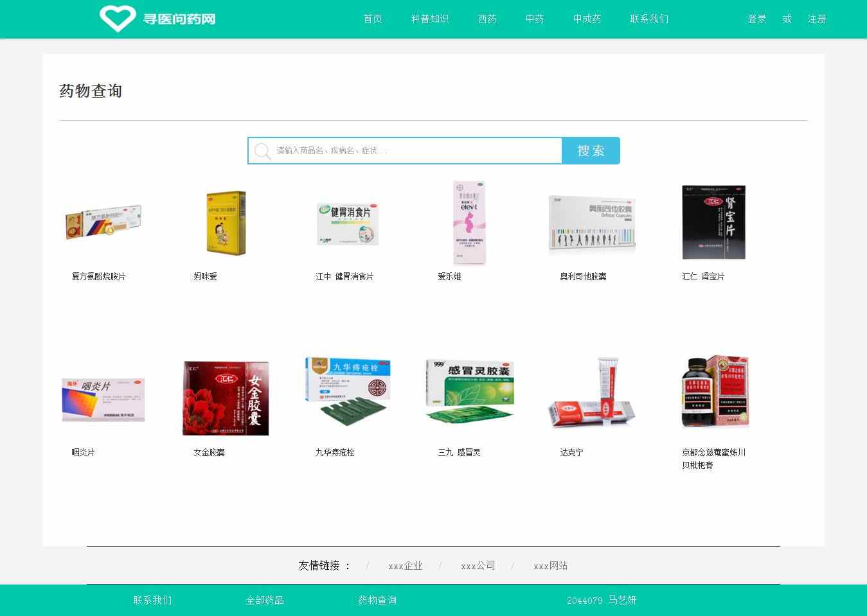Click the 妈咪爱 name text
867x616 pixels.
pos(205,276)
